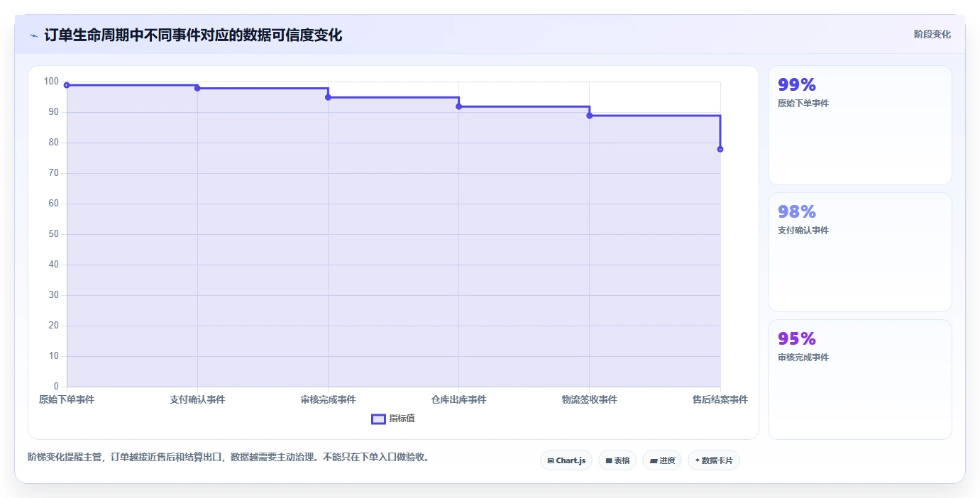
Task: Click the 物流签收事件 data point on chart
Action: point(589,116)
